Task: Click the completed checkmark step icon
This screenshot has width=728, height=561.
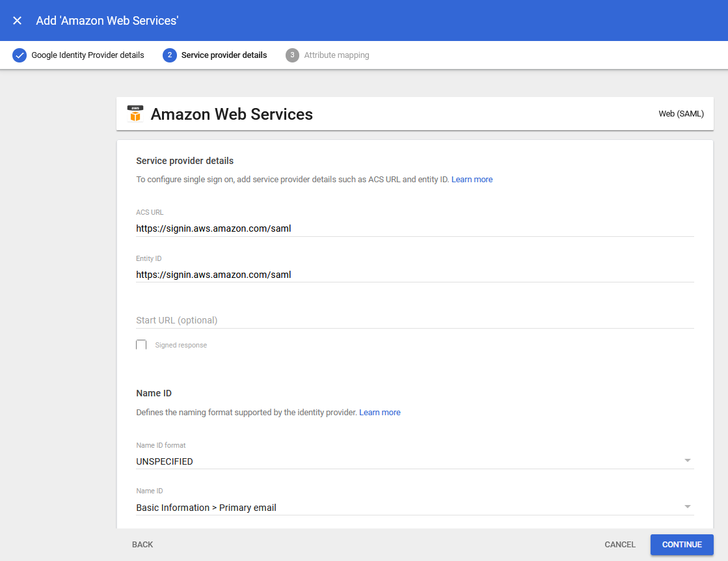Action: pyautogui.click(x=20, y=55)
